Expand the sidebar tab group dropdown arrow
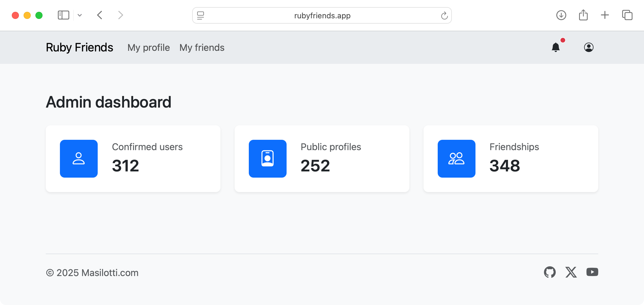This screenshot has height=305, width=644. (80, 15)
